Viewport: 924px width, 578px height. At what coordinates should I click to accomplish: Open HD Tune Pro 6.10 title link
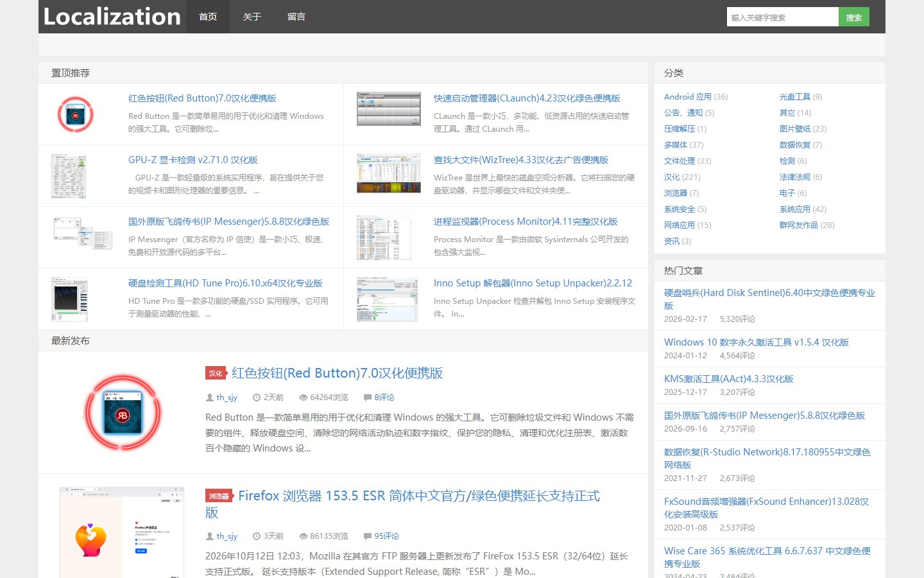pyautogui.click(x=225, y=283)
